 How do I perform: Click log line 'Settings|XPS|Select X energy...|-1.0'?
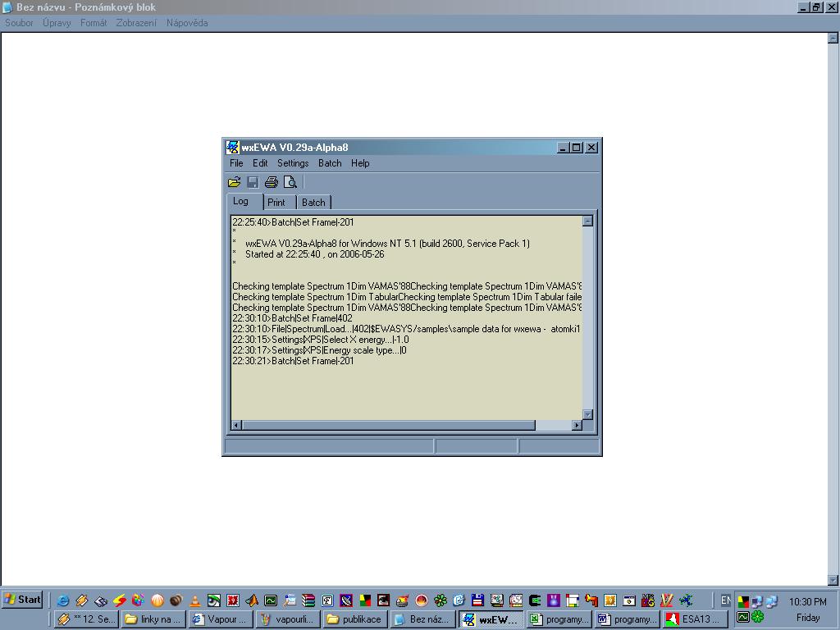point(321,340)
